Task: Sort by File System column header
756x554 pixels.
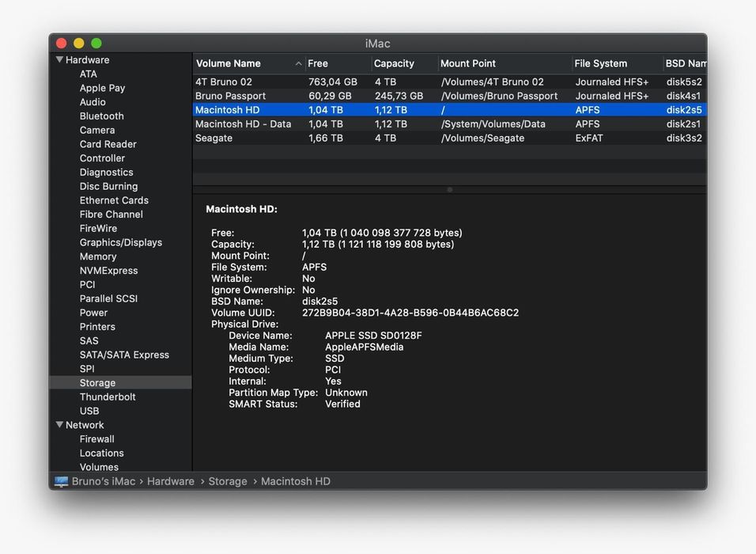Action: pos(617,63)
